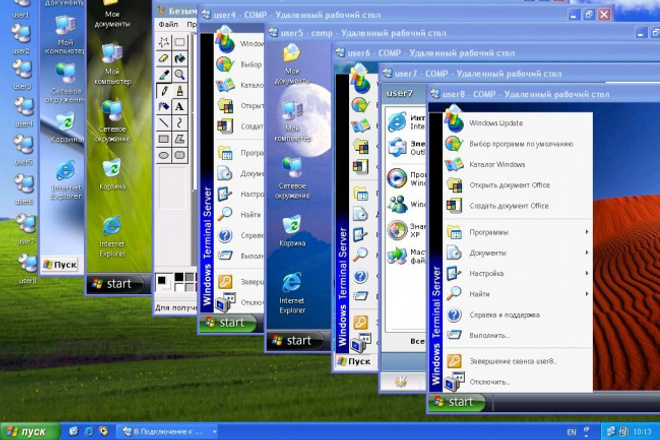Select the Free-form select tool in Paint
Screen dimensions: 660x440
[x=164, y=42]
